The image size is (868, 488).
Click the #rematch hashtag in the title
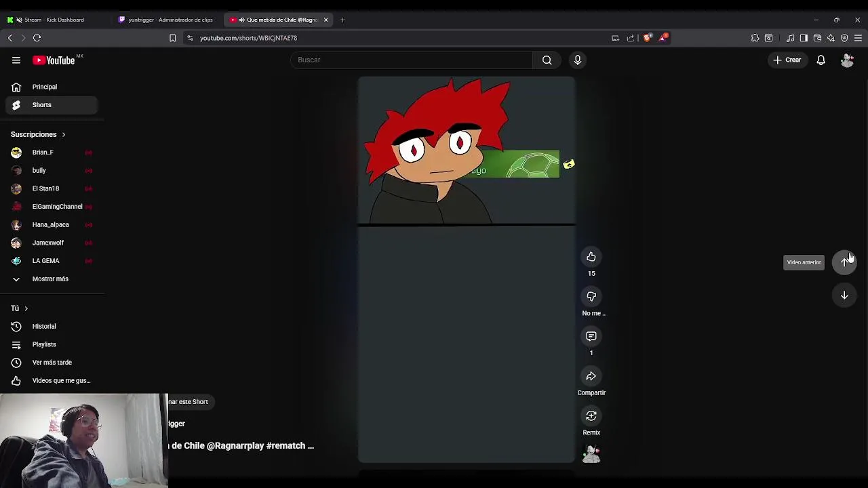click(x=285, y=446)
